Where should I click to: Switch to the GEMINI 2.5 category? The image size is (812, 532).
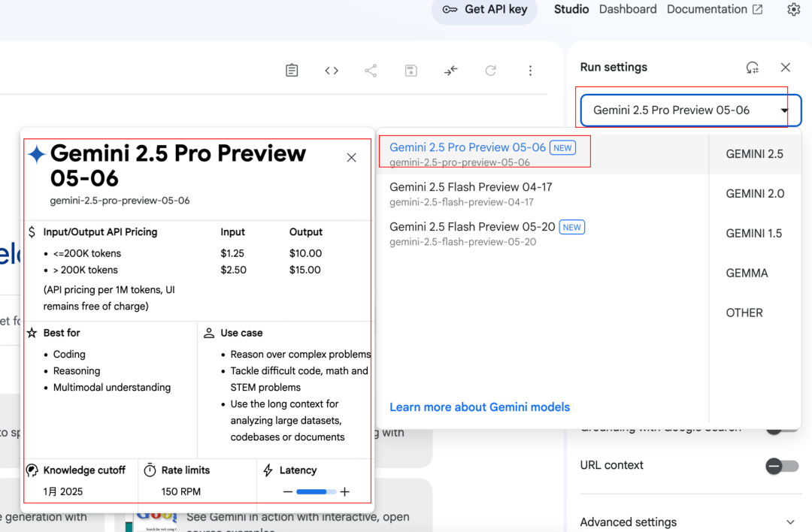tap(754, 154)
